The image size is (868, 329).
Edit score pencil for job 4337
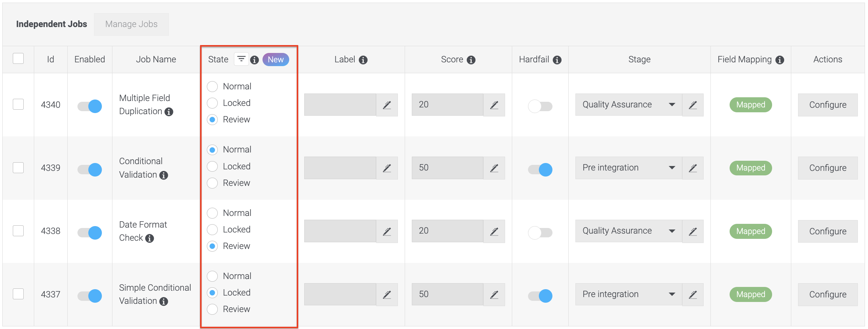pyautogui.click(x=494, y=294)
